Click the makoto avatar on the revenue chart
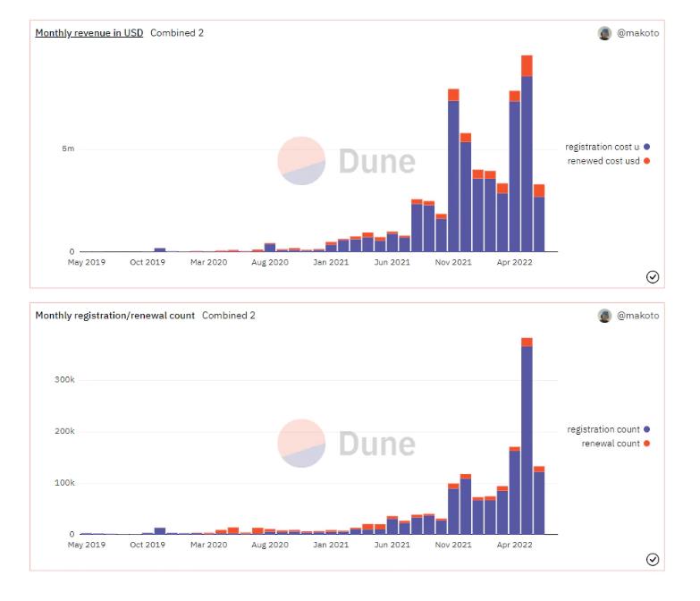Screen dimensions: 700x601 pyautogui.click(x=604, y=33)
